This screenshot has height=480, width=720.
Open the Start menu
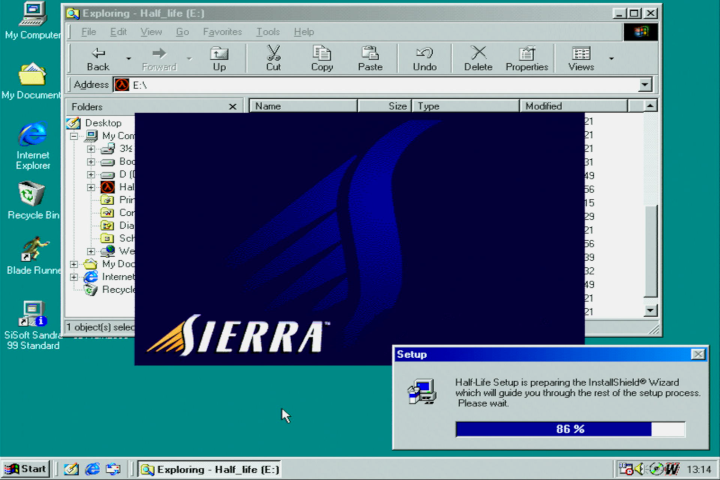26,469
